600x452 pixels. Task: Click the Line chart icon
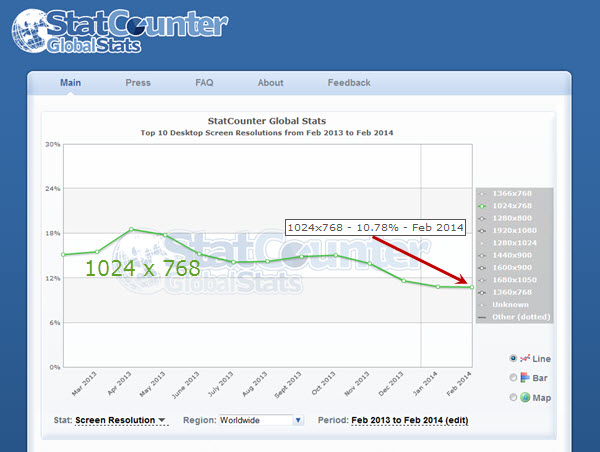[x=525, y=358]
